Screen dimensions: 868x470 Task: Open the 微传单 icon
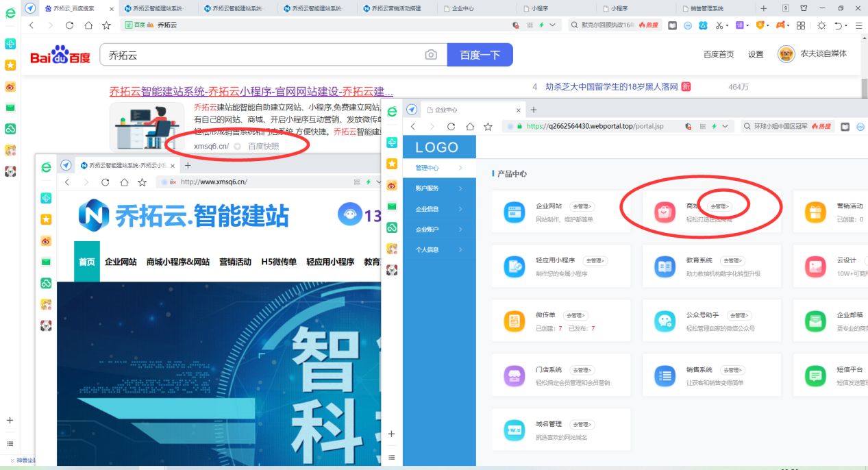(514, 321)
